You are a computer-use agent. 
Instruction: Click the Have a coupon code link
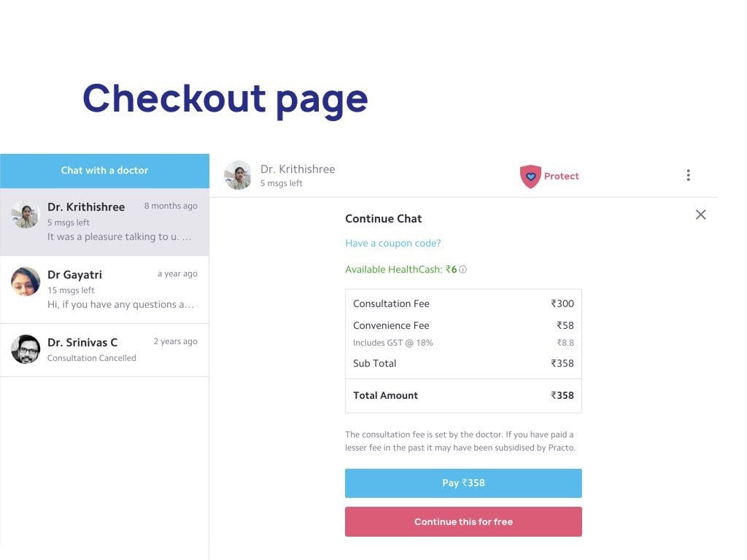click(393, 244)
